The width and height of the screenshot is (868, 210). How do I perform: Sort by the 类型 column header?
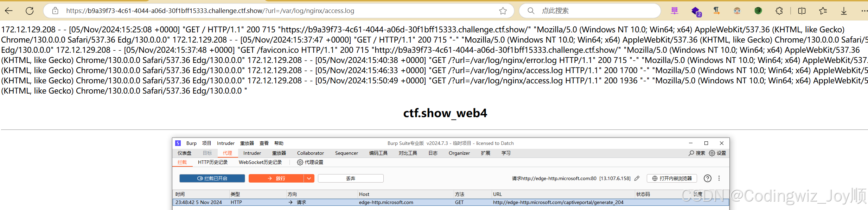point(257,194)
